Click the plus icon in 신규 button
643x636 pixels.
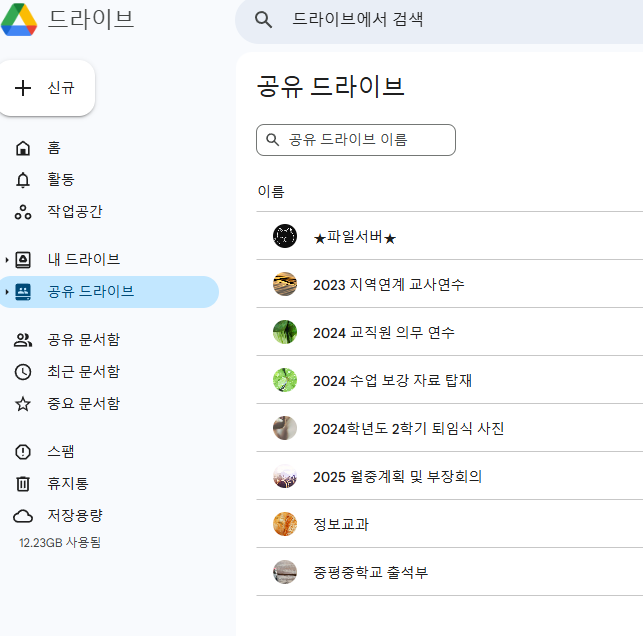(23, 88)
